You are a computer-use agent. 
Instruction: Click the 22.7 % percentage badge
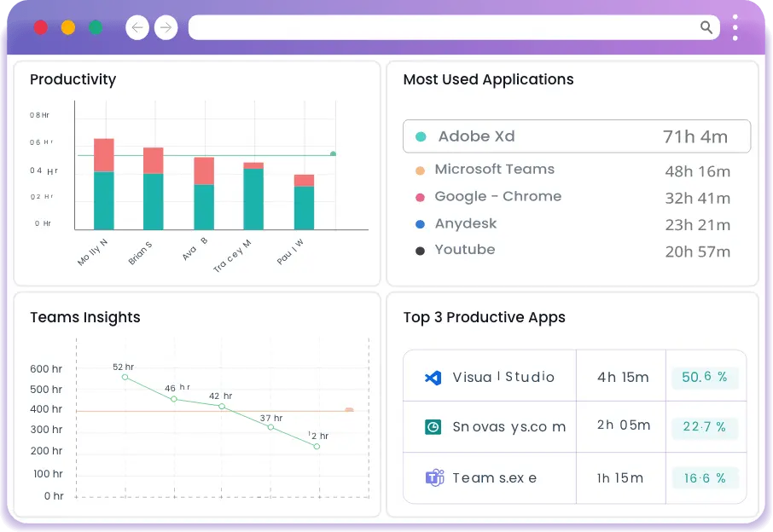pos(705,426)
